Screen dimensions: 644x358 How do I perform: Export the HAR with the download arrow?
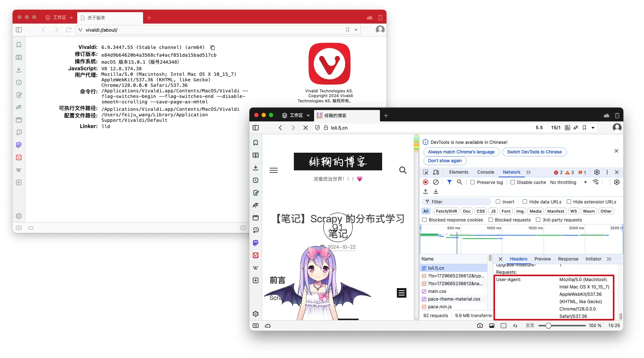pyautogui.click(x=436, y=191)
